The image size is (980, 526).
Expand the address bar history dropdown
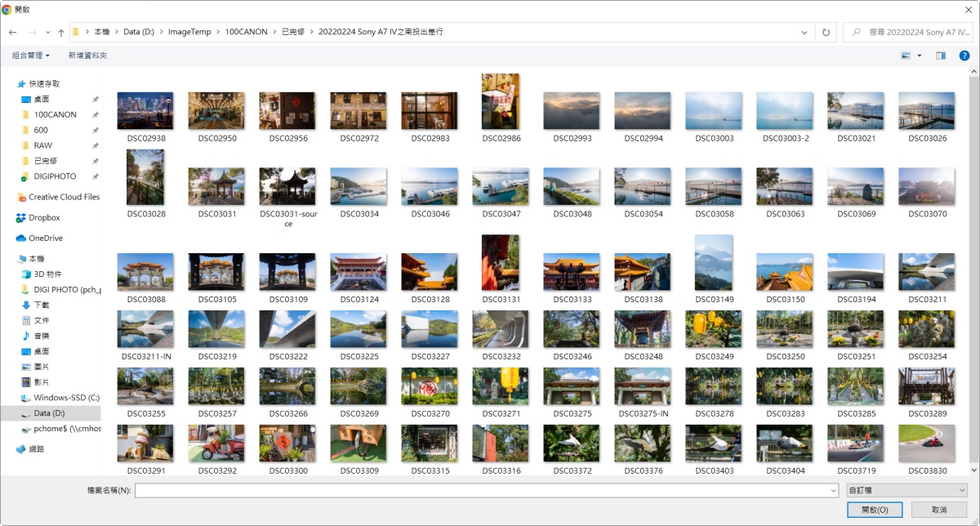tap(805, 32)
